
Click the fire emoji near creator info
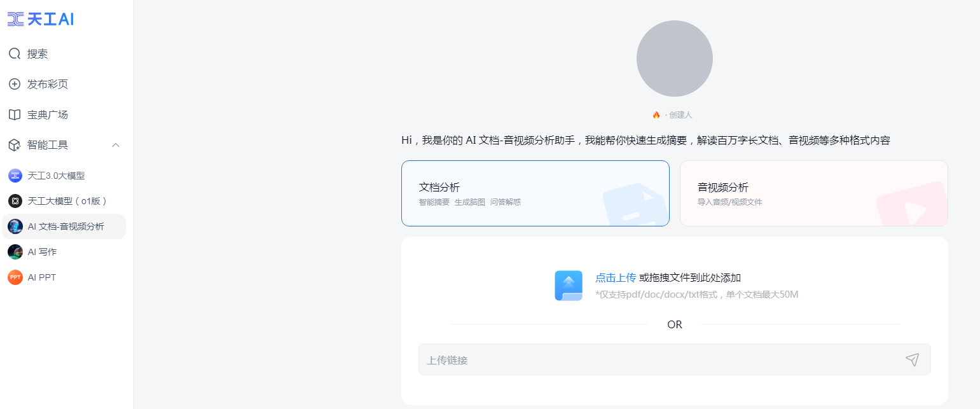pyautogui.click(x=656, y=114)
